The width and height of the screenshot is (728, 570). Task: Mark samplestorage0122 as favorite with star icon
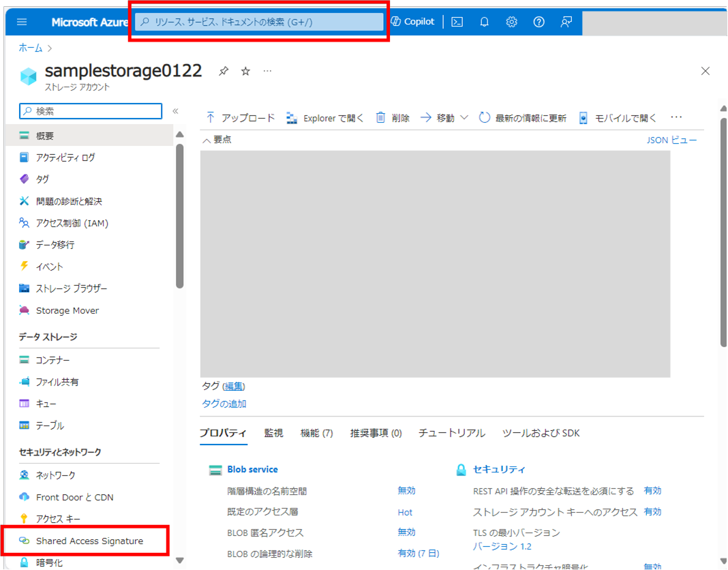click(245, 70)
